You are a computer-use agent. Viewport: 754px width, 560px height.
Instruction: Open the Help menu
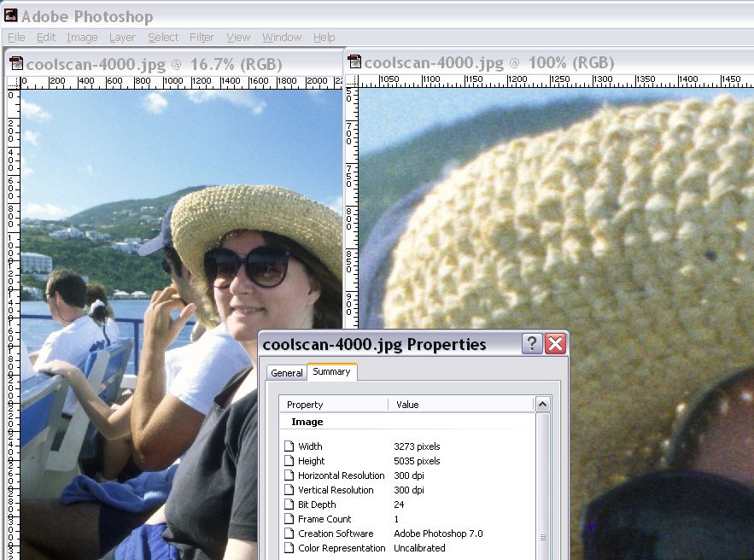tap(324, 37)
